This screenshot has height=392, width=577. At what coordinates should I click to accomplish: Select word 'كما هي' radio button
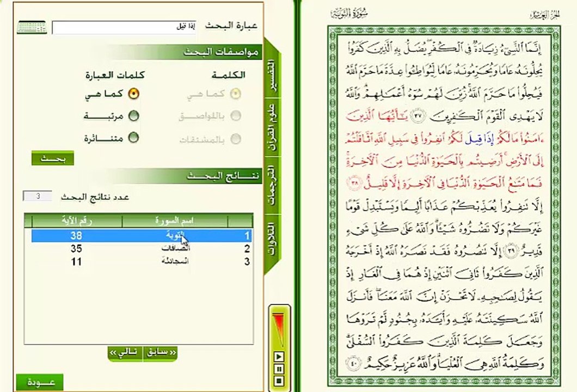pos(236,94)
